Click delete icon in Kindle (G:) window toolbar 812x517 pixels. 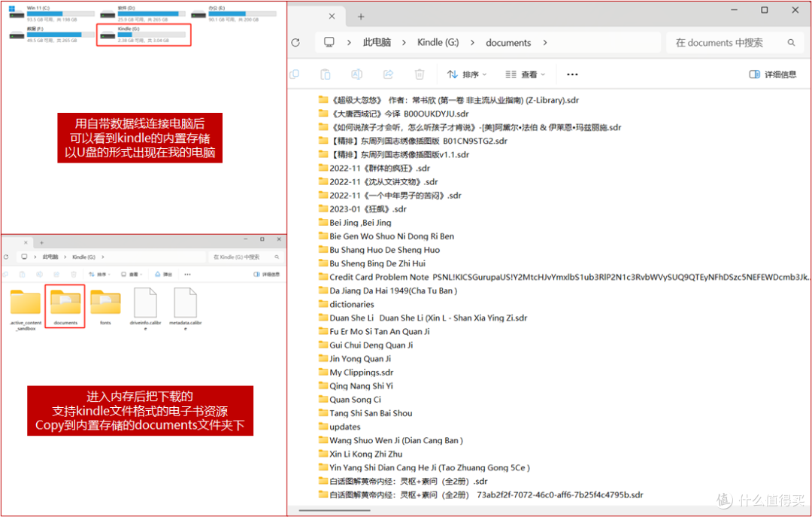[x=74, y=275]
